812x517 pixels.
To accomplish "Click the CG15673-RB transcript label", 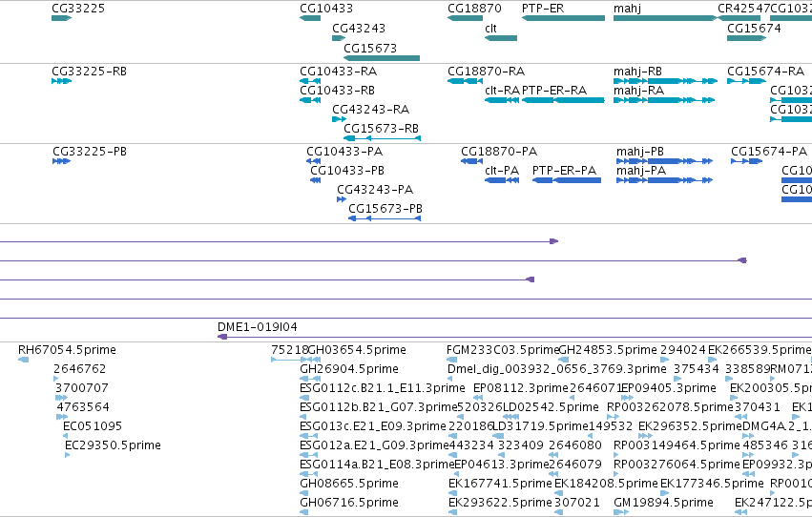I will [x=381, y=129].
